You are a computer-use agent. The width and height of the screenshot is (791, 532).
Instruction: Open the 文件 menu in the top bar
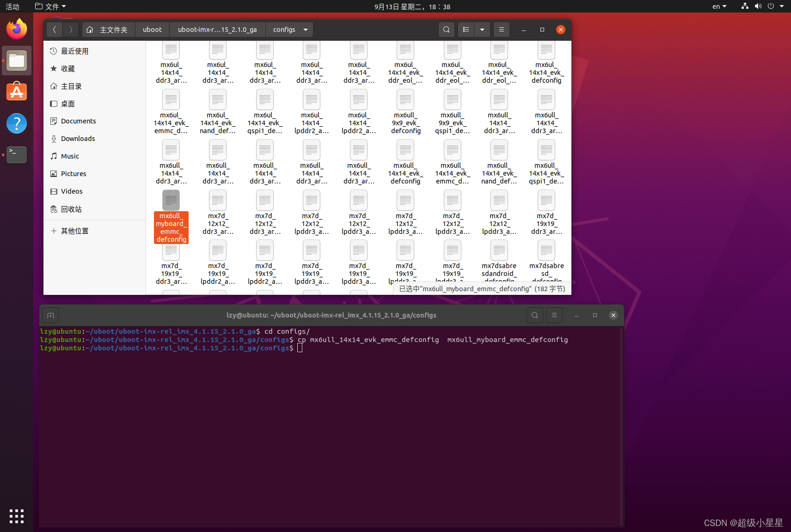[50, 6]
